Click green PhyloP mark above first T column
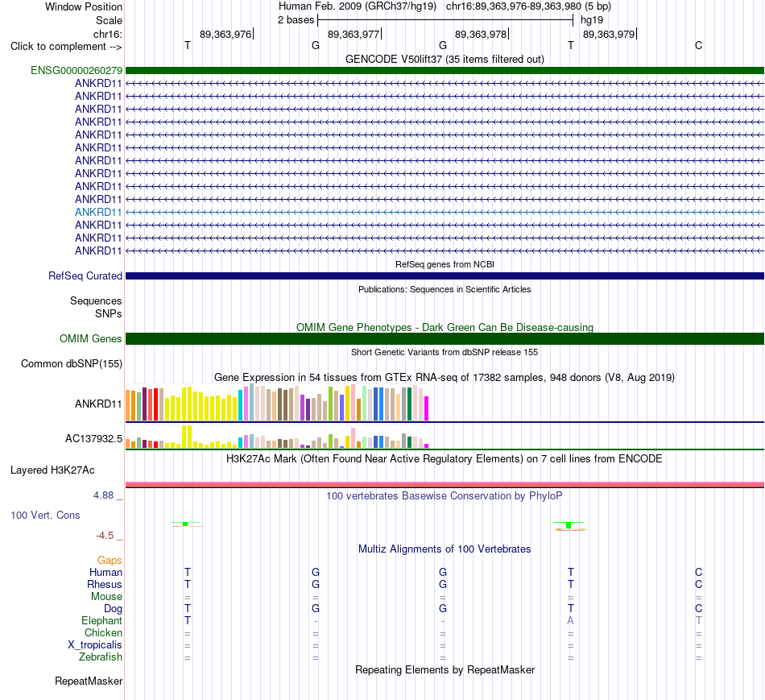Viewport: 765px width, 700px height. click(185, 524)
